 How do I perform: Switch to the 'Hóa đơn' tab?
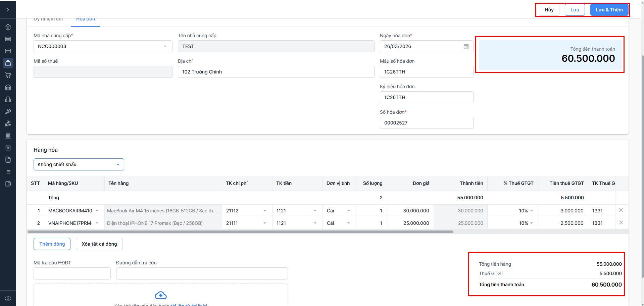pos(86,20)
